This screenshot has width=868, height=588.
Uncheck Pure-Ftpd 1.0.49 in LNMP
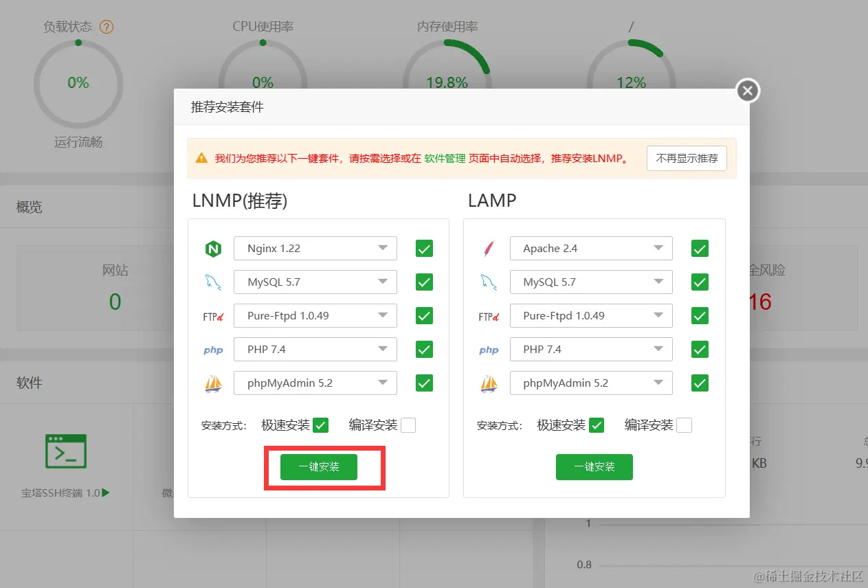coord(424,316)
